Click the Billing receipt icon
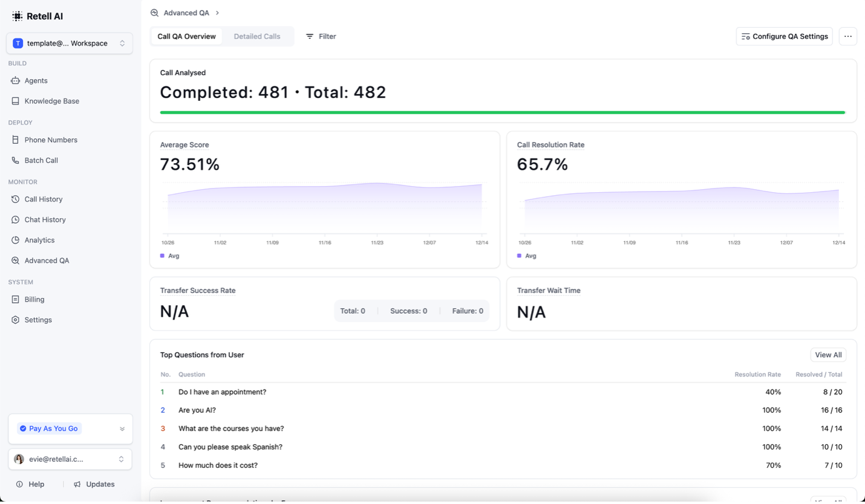Viewport: 865px width, 504px height. coord(15,299)
